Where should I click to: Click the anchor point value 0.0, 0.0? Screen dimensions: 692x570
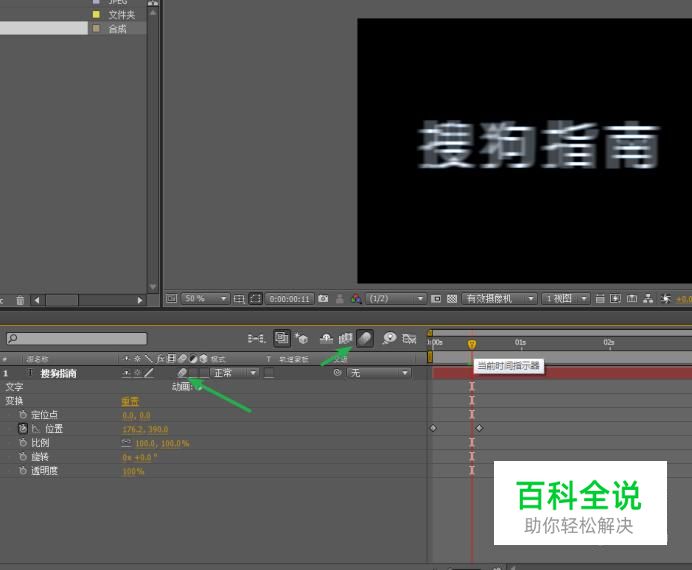pos(136,415)
